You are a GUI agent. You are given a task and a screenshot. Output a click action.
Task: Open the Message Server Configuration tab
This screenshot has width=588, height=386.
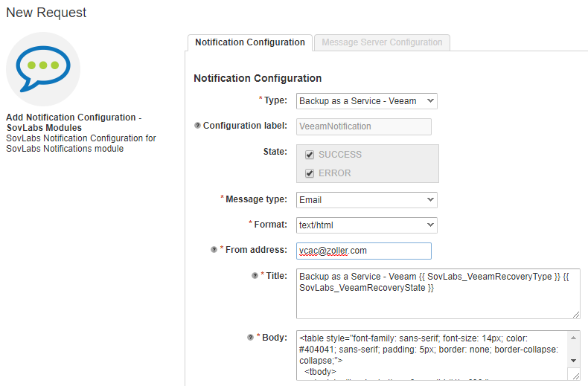coord(382,42)
